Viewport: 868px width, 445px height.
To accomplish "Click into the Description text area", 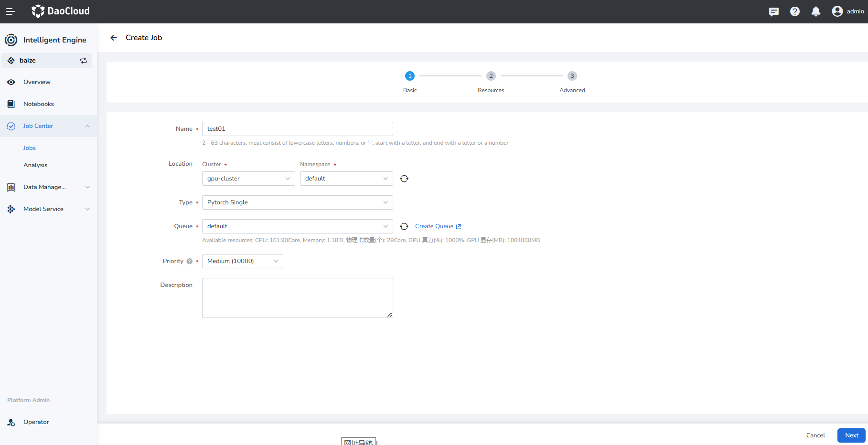I will coord(297,297).
